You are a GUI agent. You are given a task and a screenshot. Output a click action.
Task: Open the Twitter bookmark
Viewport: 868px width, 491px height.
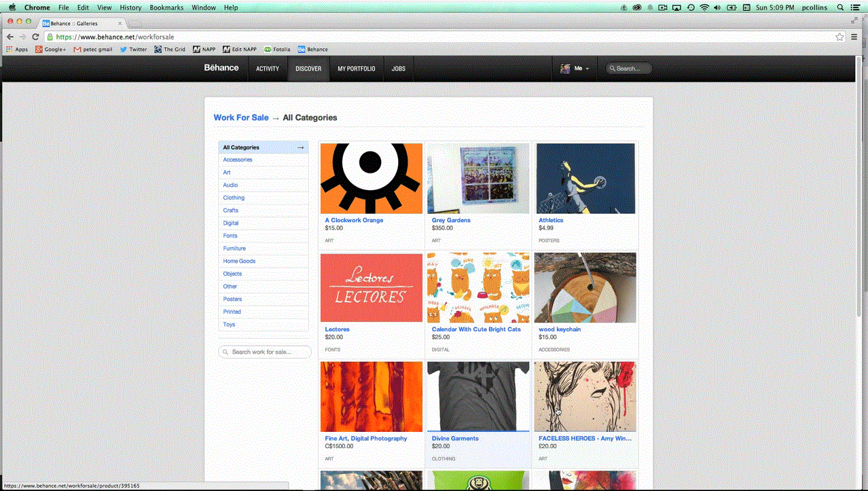tap(133, 49)
